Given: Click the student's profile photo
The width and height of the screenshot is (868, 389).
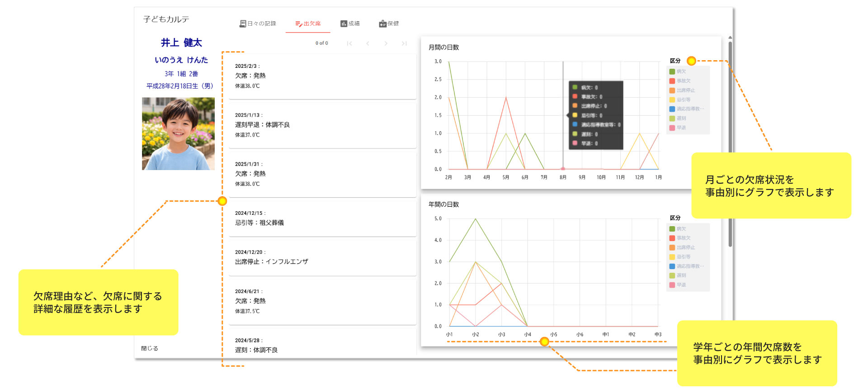Looking at the screenshot, I should 178,134.
